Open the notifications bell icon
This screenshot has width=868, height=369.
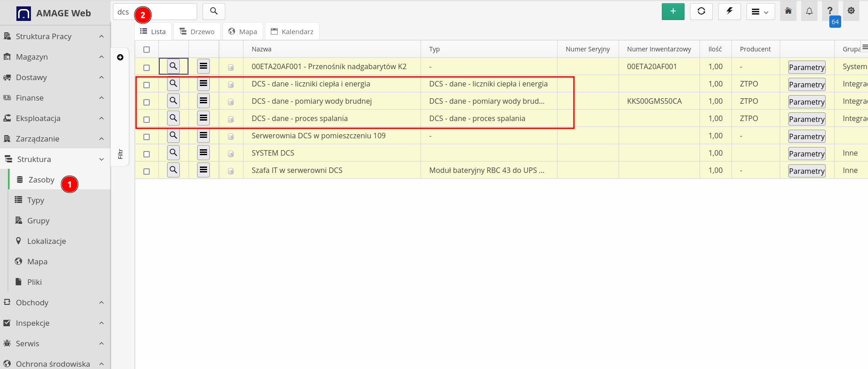809,11
